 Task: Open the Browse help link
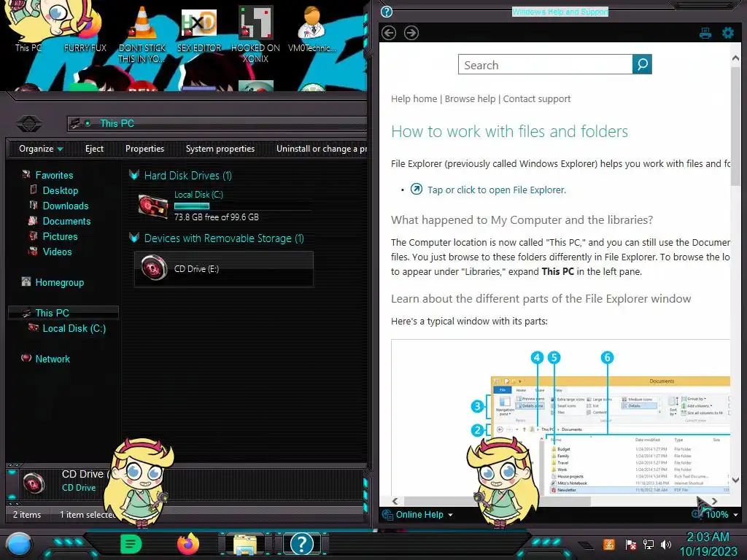click(470, 98)
